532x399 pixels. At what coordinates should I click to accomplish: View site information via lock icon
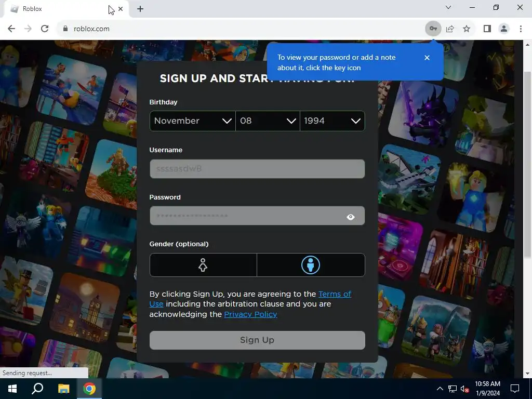[x=65, y=29]
